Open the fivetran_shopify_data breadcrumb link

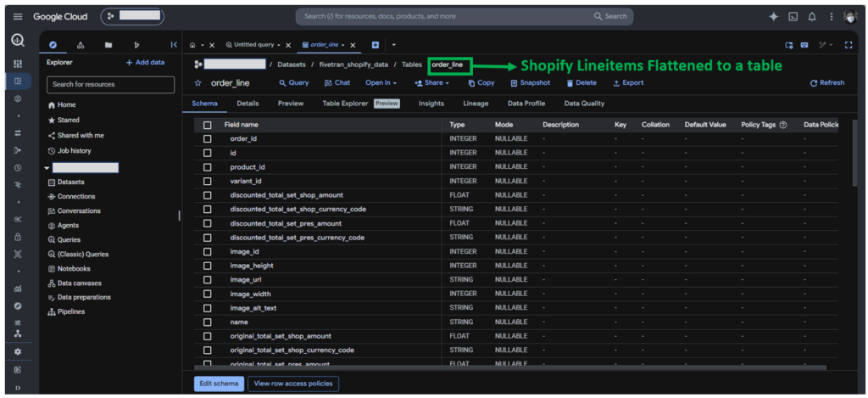click(353, 64)
